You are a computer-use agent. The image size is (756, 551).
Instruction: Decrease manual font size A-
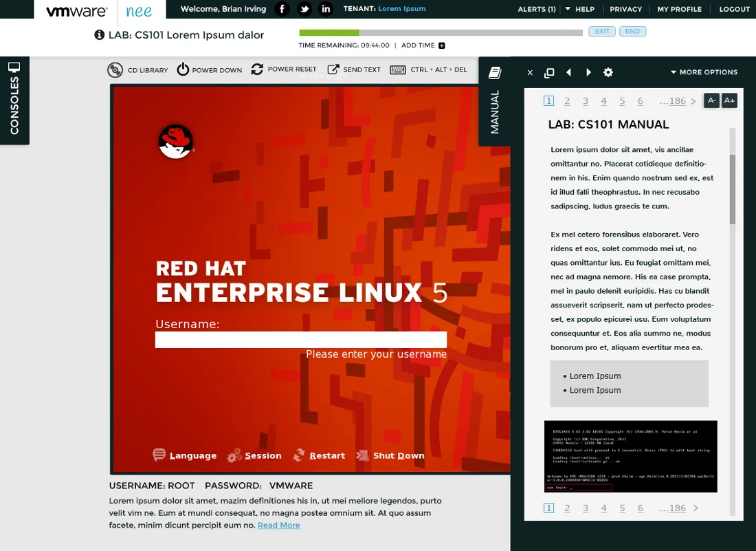coord(711,100)
